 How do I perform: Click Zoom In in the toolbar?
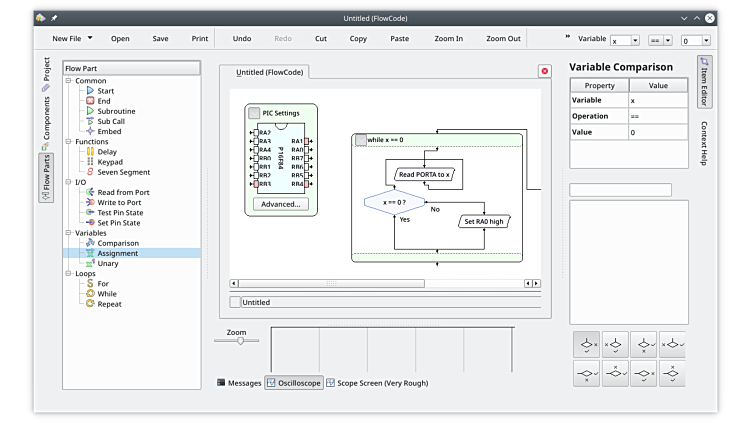click(448, 39)
